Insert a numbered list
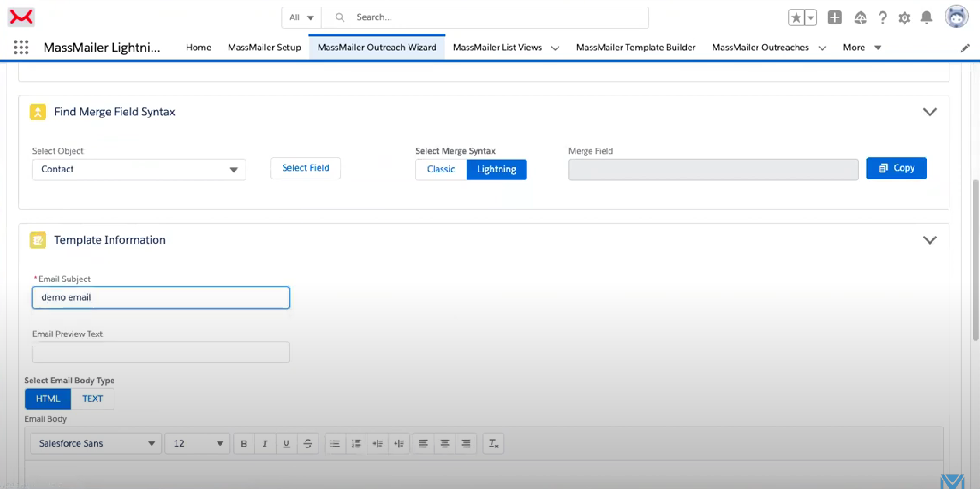Image resolution: width=980 pixels, height=489 pixels. click(357, 444)
